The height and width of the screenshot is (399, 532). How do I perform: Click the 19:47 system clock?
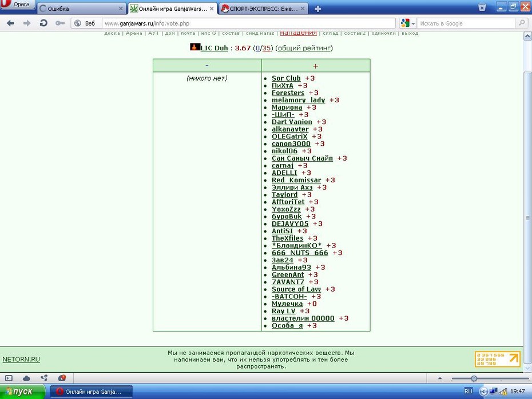pyautogui.click(x=517, y=392)
